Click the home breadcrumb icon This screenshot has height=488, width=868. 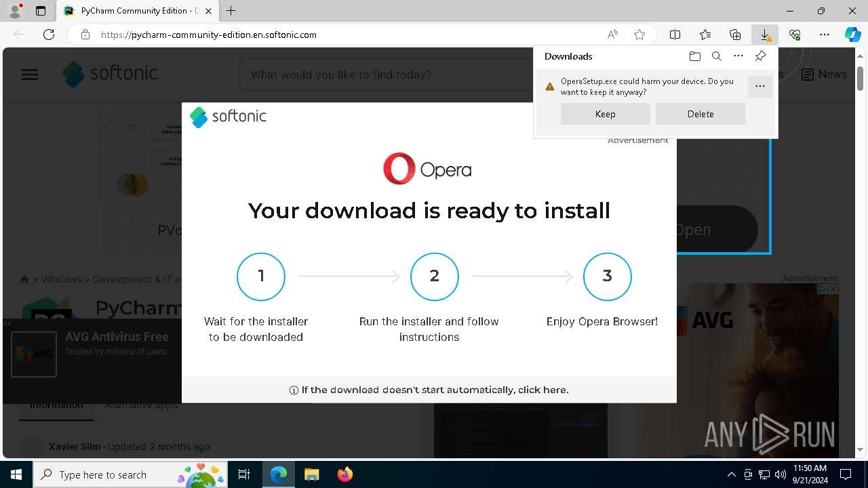(24, 279)
